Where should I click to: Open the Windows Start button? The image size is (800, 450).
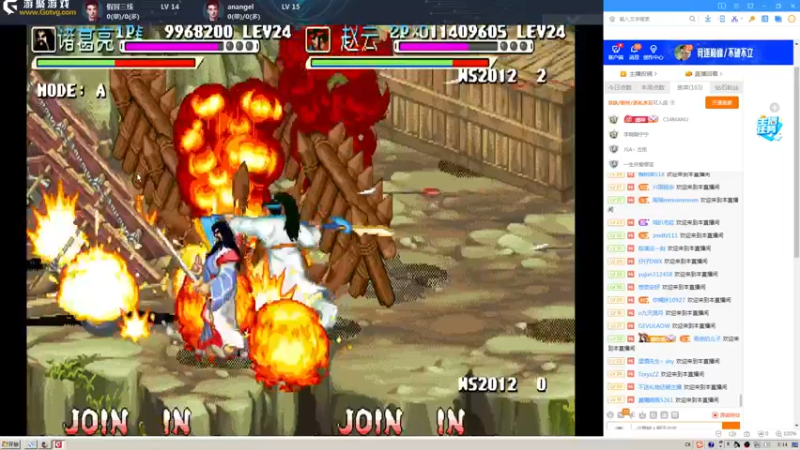(x=10, y=444)
